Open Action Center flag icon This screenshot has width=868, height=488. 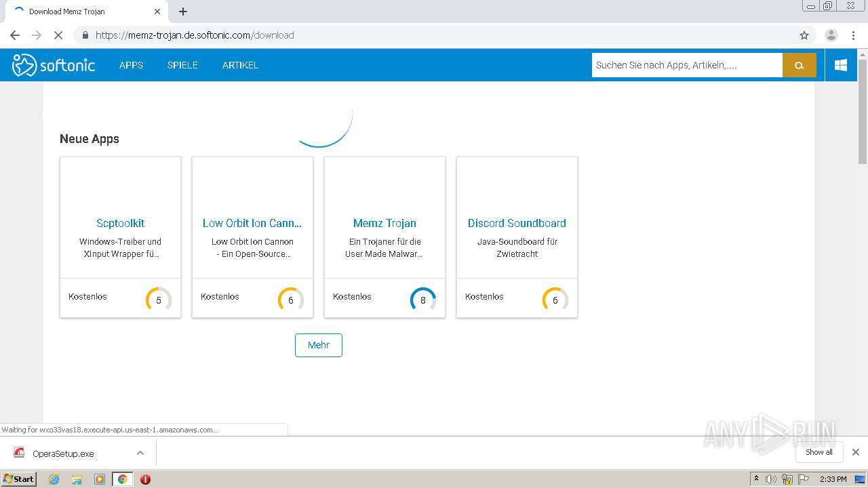(x=803, y=479)
